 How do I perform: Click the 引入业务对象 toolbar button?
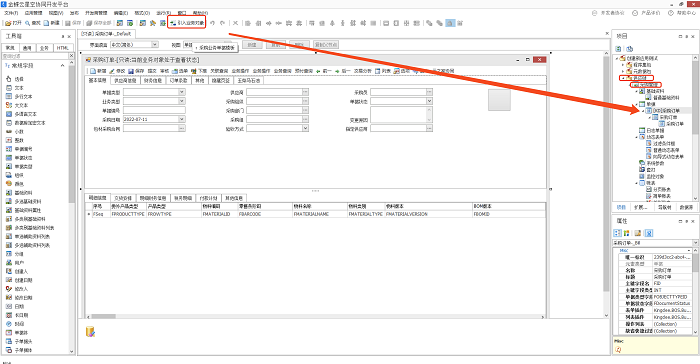[x=187, y=23]
